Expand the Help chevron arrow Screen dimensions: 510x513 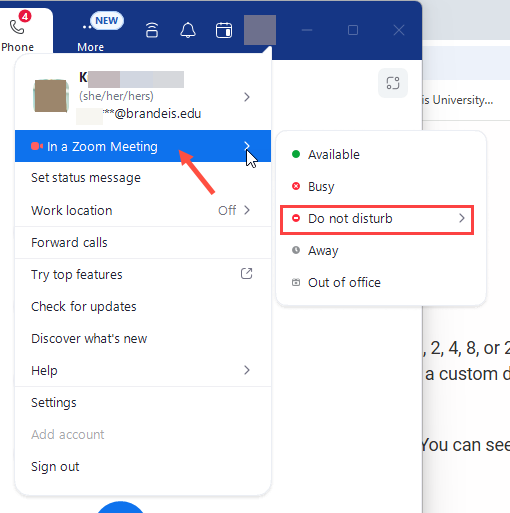point(247,370)
